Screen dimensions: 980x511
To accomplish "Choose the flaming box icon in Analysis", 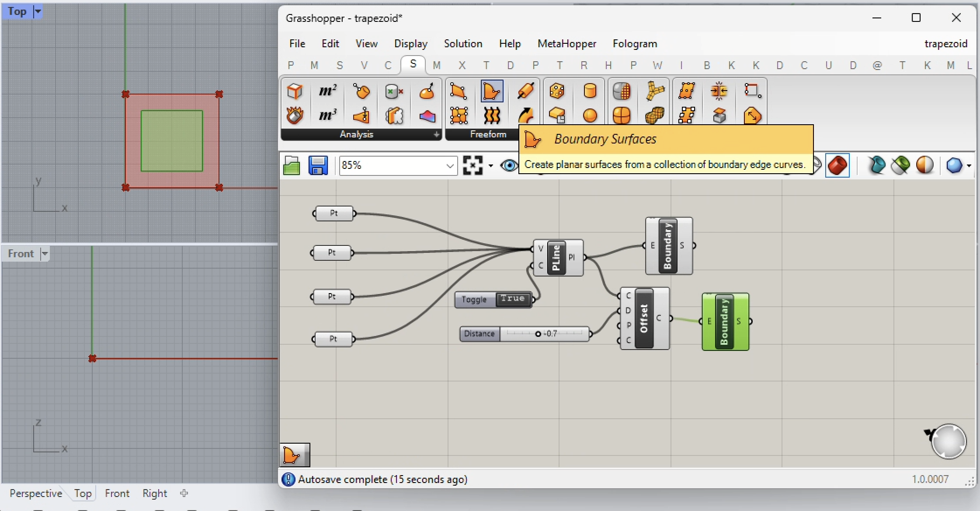I will click(x=294, y=116).
